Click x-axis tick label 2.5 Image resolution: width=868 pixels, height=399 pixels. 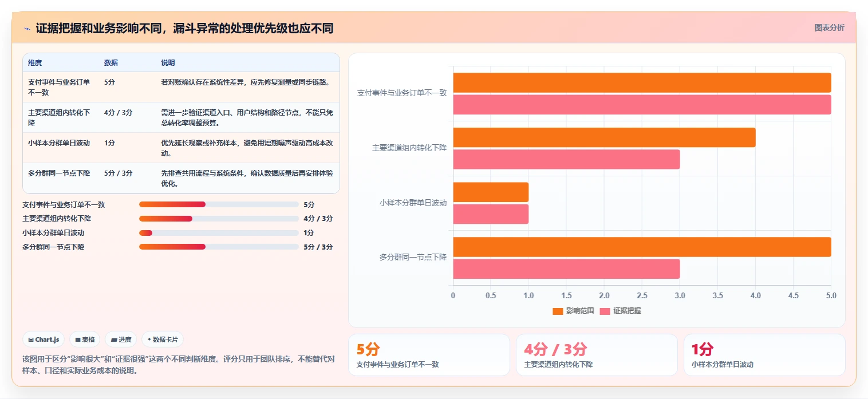click(x=642, y=296)
